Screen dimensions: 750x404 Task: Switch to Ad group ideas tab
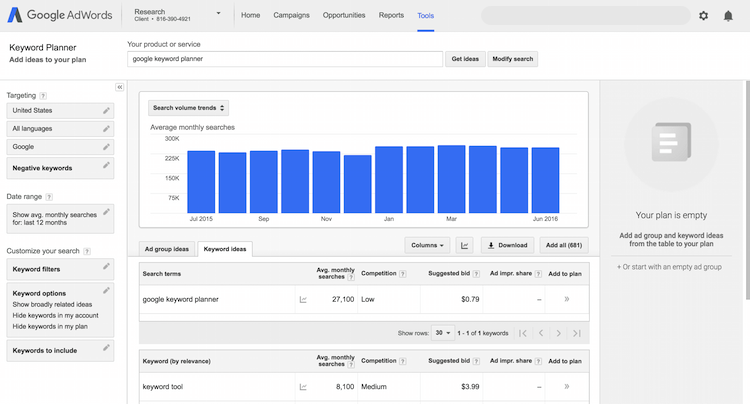click(x=167, y=249)
